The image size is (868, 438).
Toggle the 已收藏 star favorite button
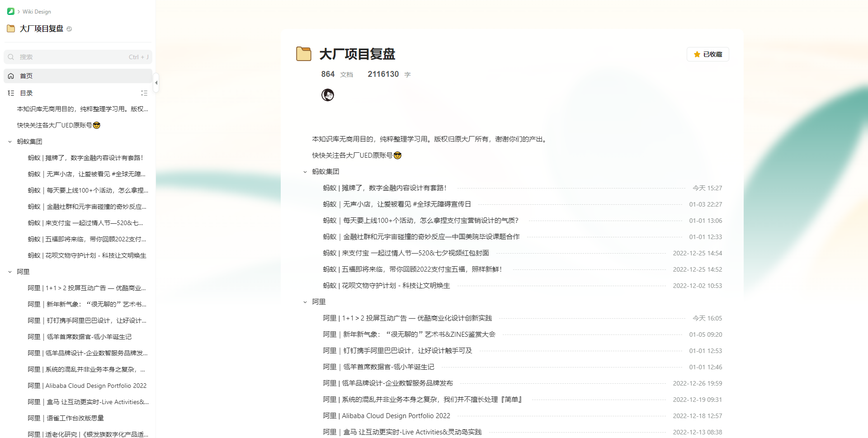[x=708, y=54]
